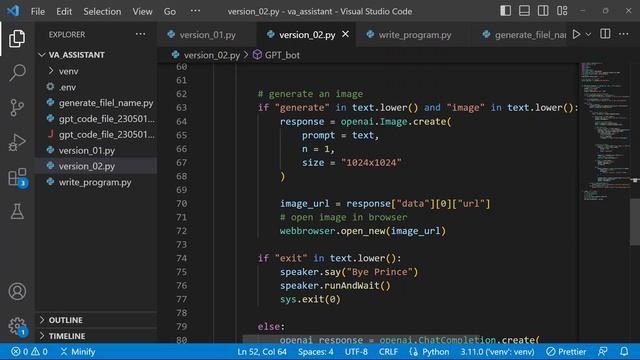Switch to the version_01.py tab
Screen dimensions: 640x360
tap(207, 35)
